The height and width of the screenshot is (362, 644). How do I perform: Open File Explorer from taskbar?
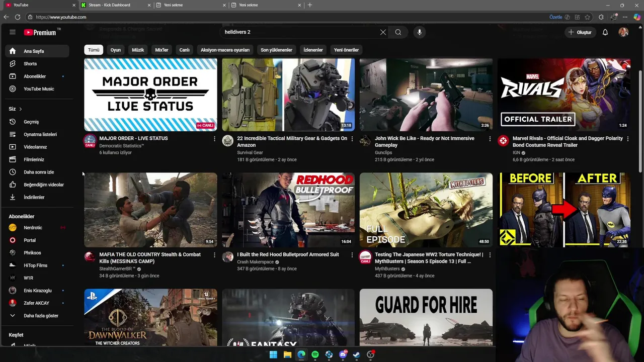point(287,354)
